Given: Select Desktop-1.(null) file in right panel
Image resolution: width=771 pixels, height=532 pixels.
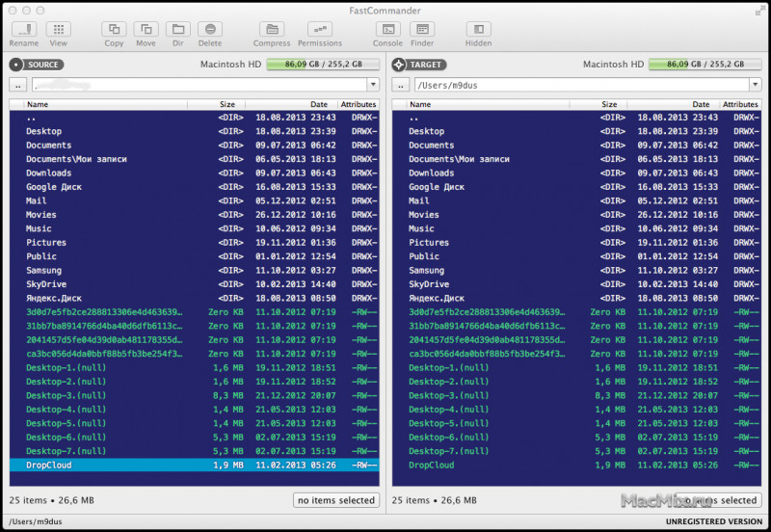Looking at the screenshot, I should [576, 368].
